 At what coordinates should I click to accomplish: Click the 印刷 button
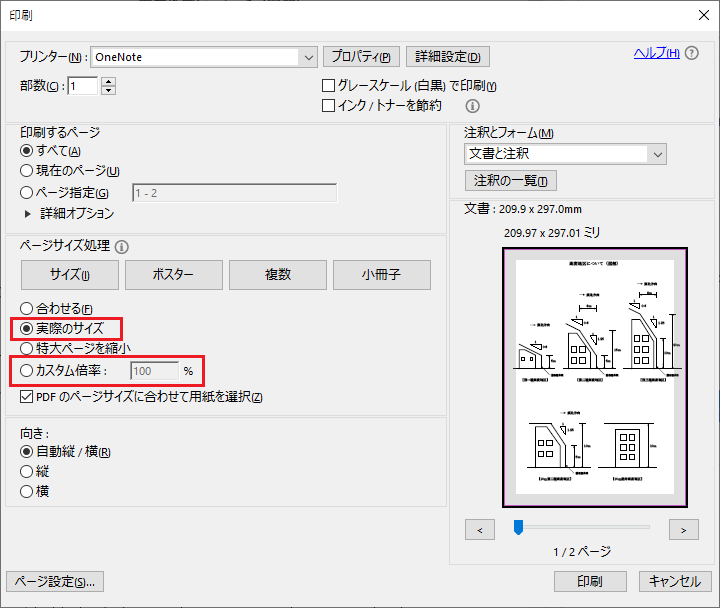(590, 581)
